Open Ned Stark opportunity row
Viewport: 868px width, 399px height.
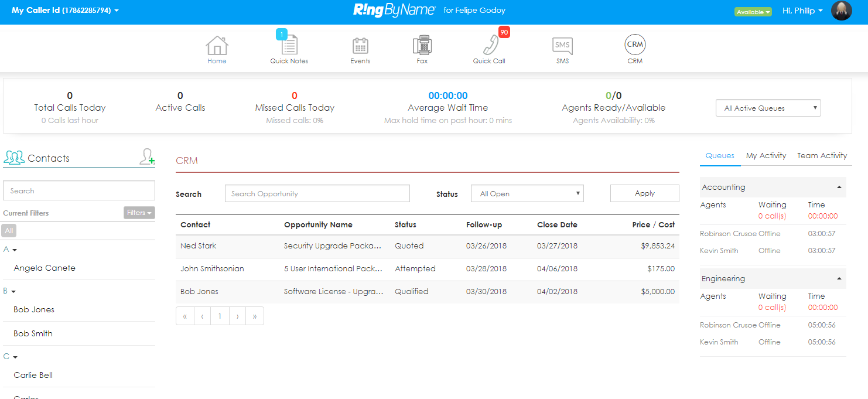[428, 246]
